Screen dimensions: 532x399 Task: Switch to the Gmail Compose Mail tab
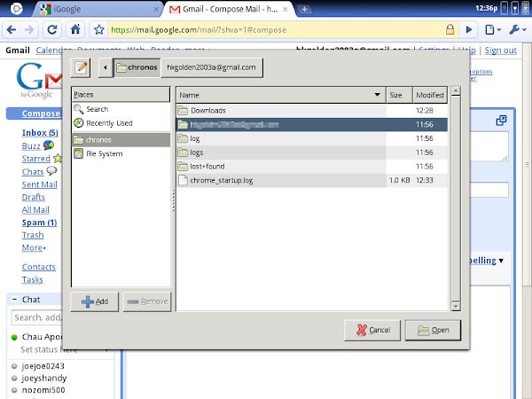click(227, 9)
